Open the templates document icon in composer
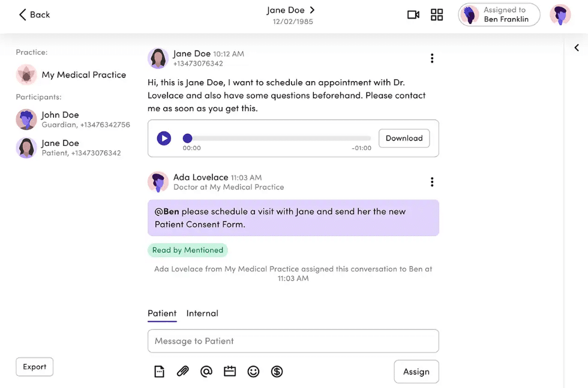This screenshot has height=388, width=588. 159,371
